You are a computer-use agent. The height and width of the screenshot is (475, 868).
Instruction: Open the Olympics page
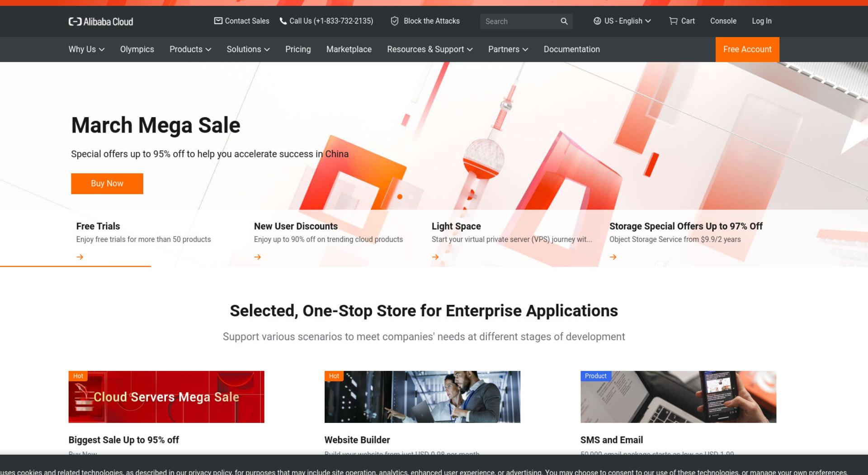tap(137, 49)
